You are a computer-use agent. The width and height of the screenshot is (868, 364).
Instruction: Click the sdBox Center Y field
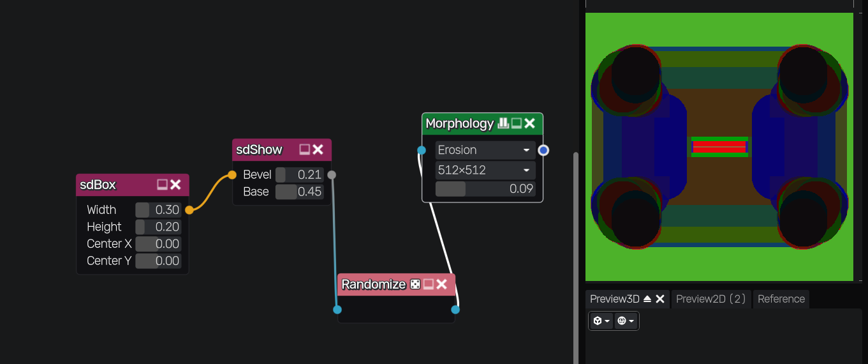158,261
